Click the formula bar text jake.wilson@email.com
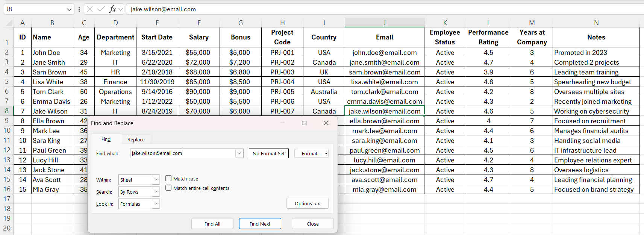The width and height of the screenshot is (644, 235). tap(163, 9)
